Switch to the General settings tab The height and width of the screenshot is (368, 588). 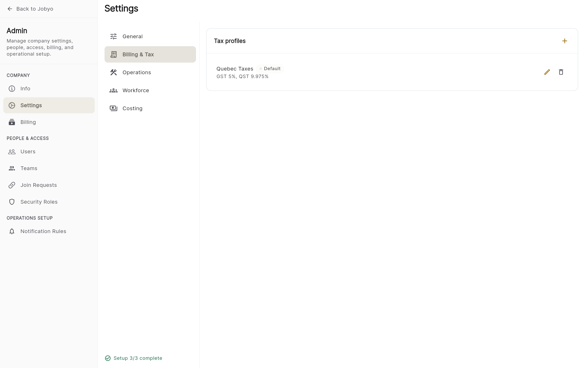tap(150, 37)
